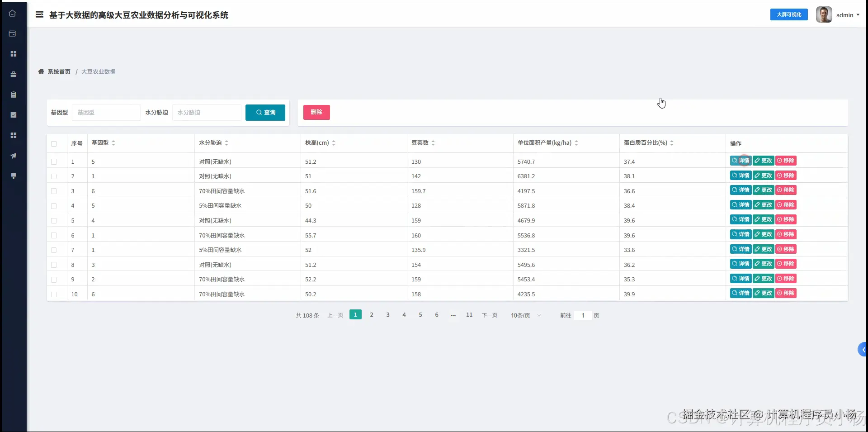Click 更改 for row 9

tap(763, 279)
